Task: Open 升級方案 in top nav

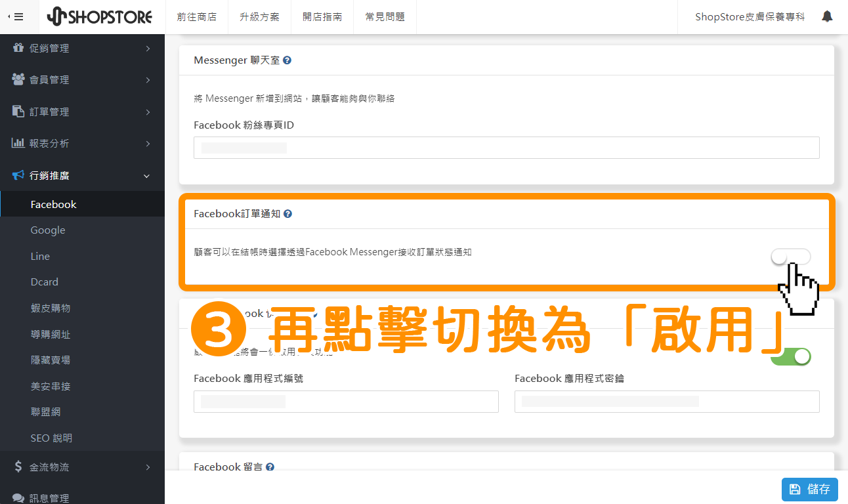Action: coord(259,17)
